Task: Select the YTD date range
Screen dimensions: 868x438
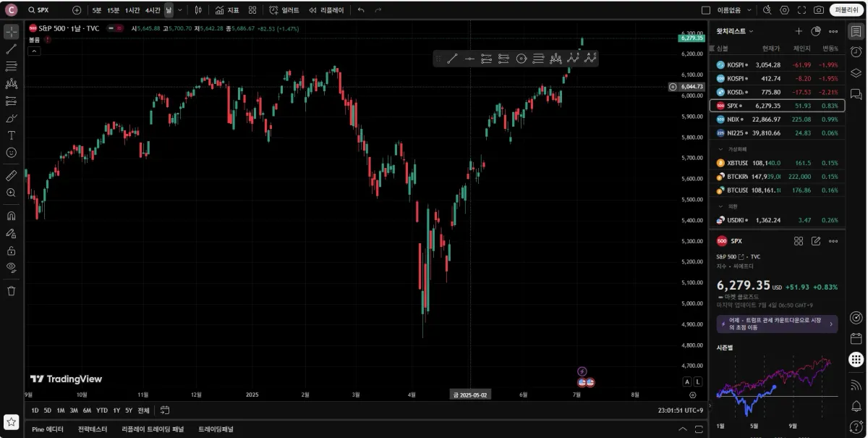Action: click(102, 410)
